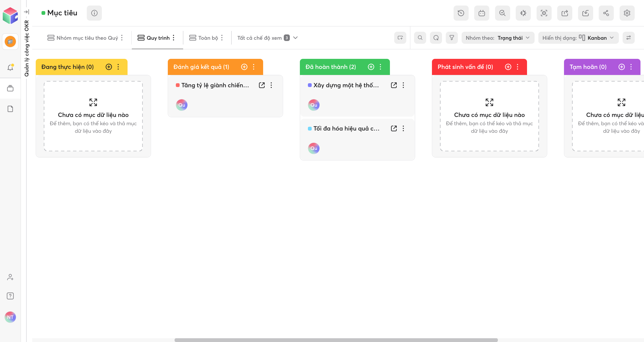Open Hiển thị dạng Kanban dropdown
Screen dimensions: 644x342
578,38
